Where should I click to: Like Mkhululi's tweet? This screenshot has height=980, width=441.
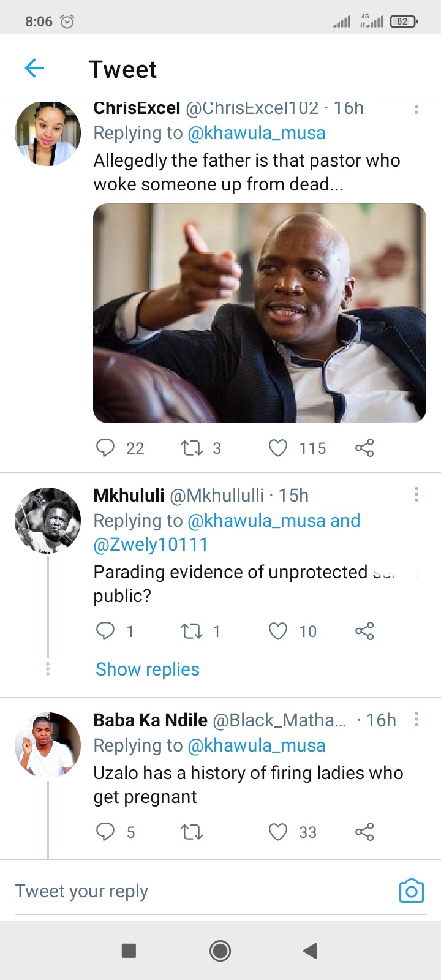(x=278, y=631)
